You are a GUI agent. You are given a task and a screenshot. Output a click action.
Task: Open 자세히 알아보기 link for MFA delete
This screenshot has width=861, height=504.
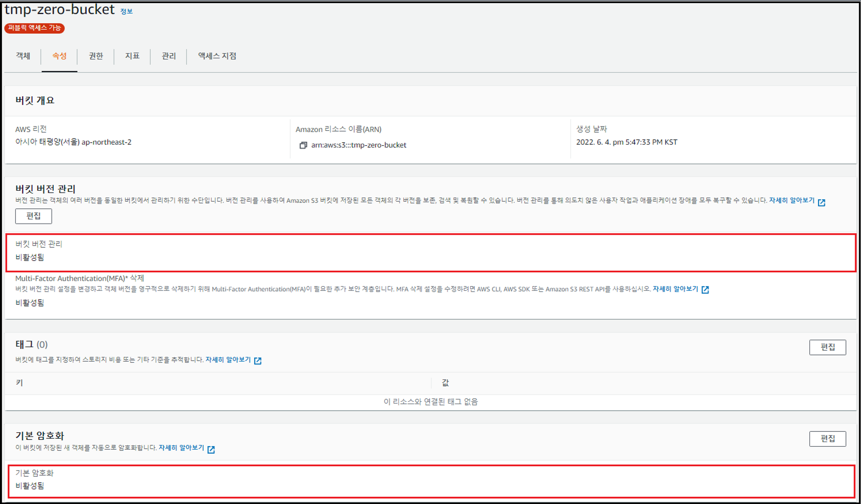pos(675,289)
